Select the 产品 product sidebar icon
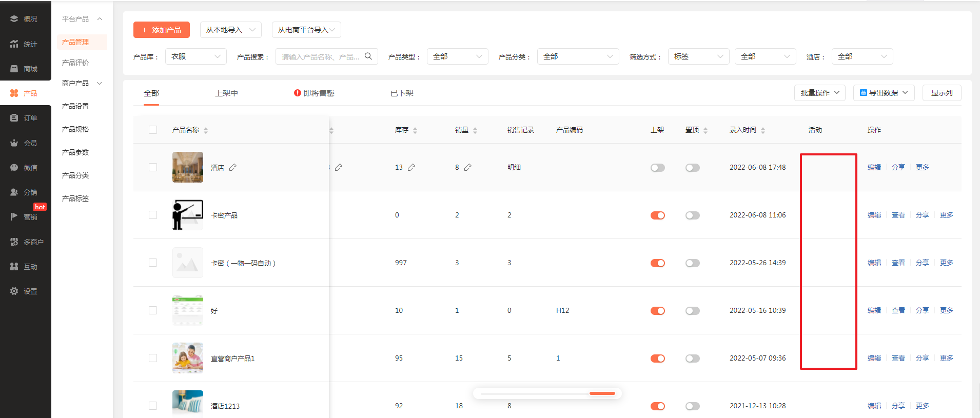The width and height of the screenshot is (980, 418). [14, 93]
